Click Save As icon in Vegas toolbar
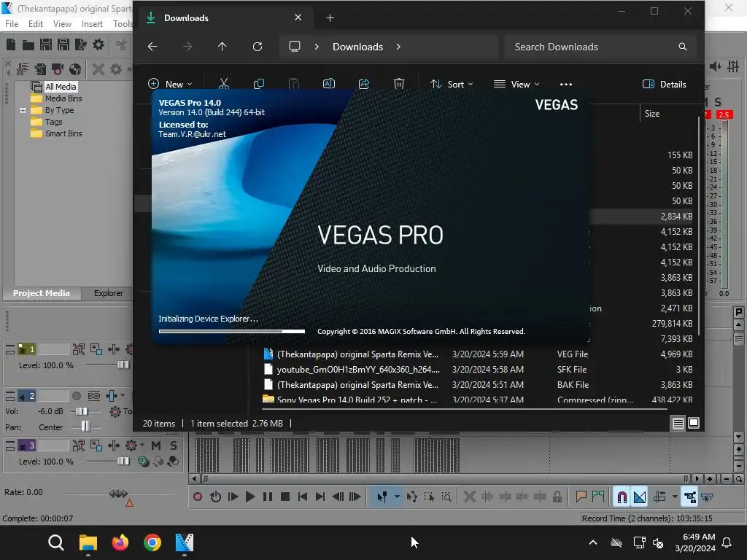The image size is (747, 560). (x=63, y=44)
